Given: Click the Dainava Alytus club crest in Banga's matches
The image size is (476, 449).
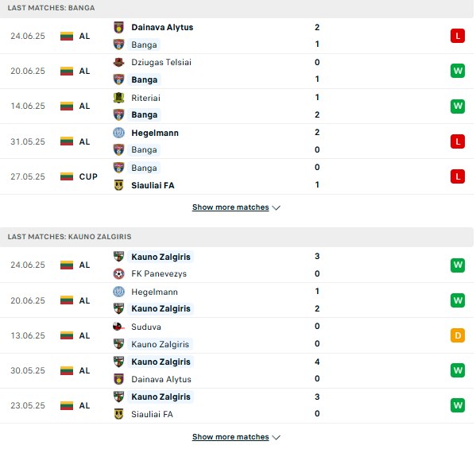Looking at the screenshot, I should coord(118,27).
